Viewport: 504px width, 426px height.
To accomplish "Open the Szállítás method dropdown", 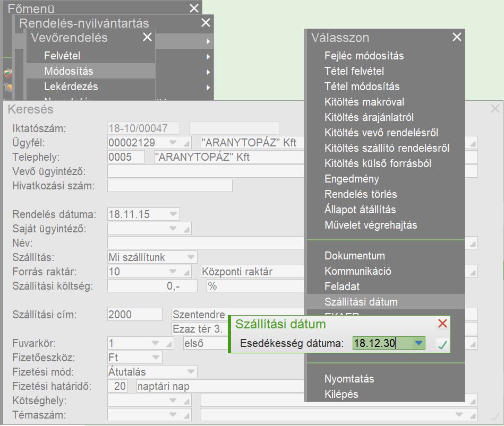I will [191, 257].
